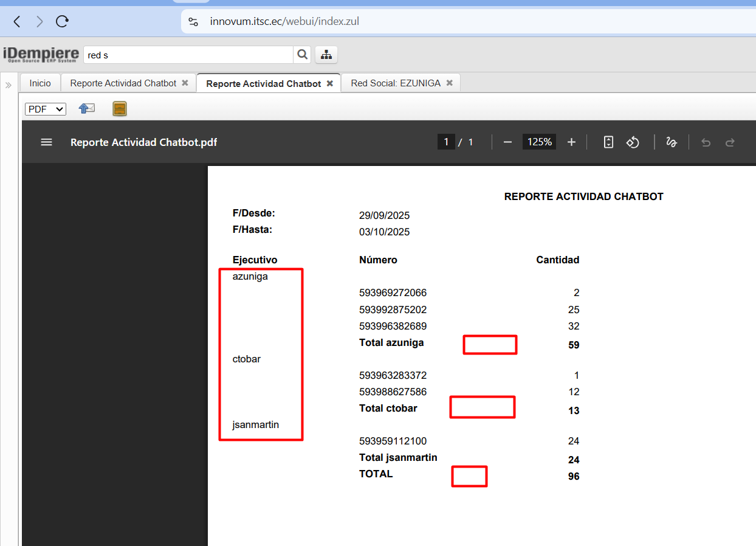The height and width of the screenshot is (546, 756).
Task: Click the PDF zoom percentage field
Action: (539, 142)
